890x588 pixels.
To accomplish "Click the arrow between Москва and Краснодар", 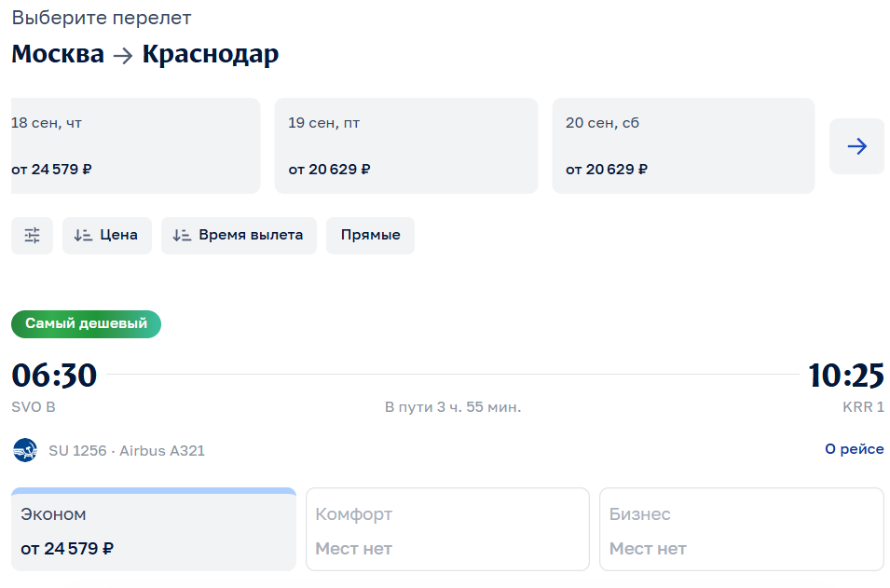I will point(123,56).
